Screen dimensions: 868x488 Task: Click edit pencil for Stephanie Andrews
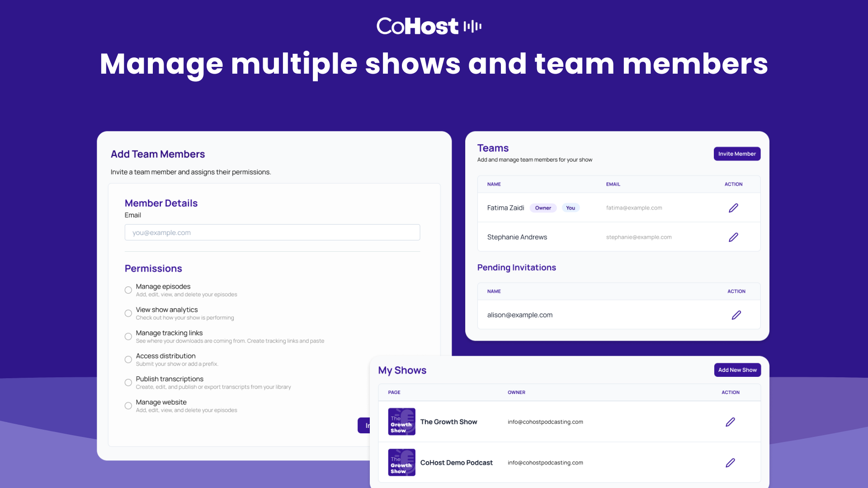[733, 237]
